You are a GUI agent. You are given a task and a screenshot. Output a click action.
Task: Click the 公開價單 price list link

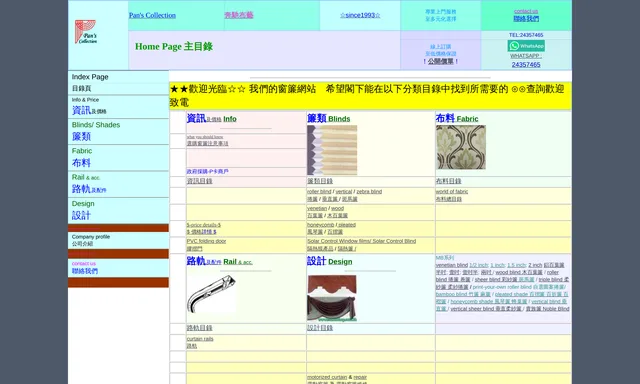coord(440,61)
